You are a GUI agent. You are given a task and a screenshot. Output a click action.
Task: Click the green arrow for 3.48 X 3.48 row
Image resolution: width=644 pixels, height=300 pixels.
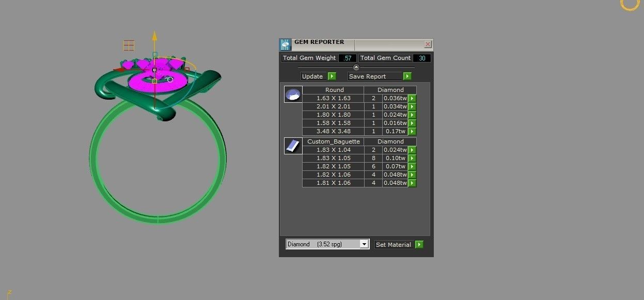(412, 131)
